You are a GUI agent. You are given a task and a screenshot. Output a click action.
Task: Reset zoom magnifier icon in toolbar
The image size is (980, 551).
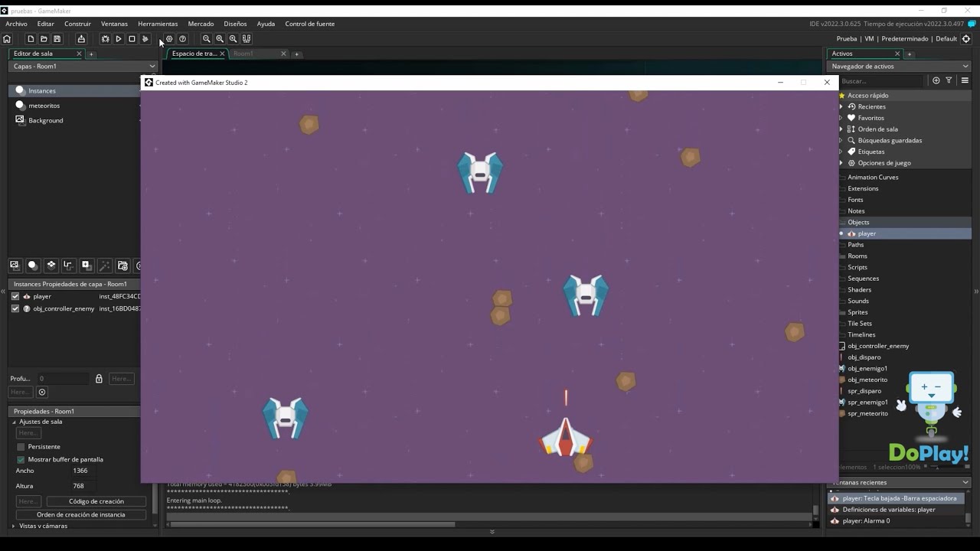pos(220,39)
